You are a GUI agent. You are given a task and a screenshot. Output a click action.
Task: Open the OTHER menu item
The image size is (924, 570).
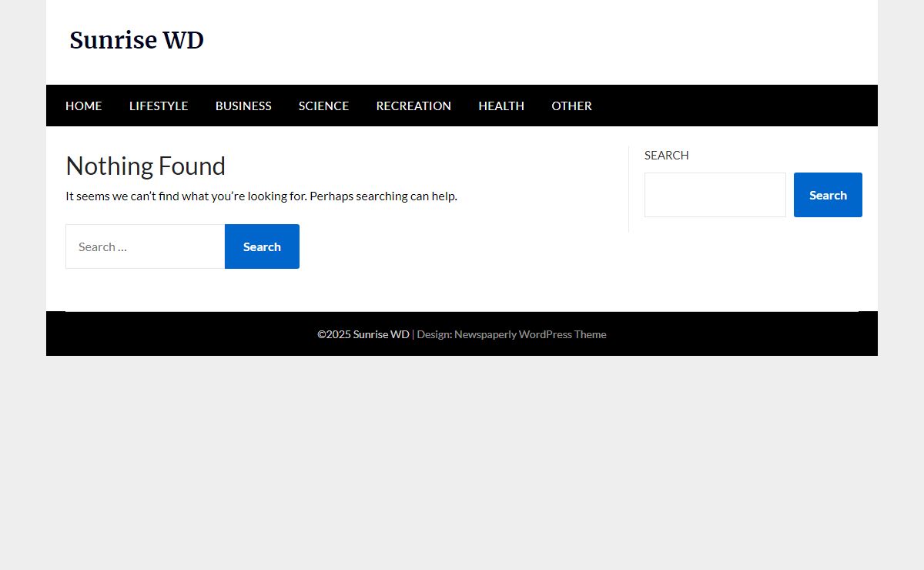pyautogui.click(x=571, y=106)
